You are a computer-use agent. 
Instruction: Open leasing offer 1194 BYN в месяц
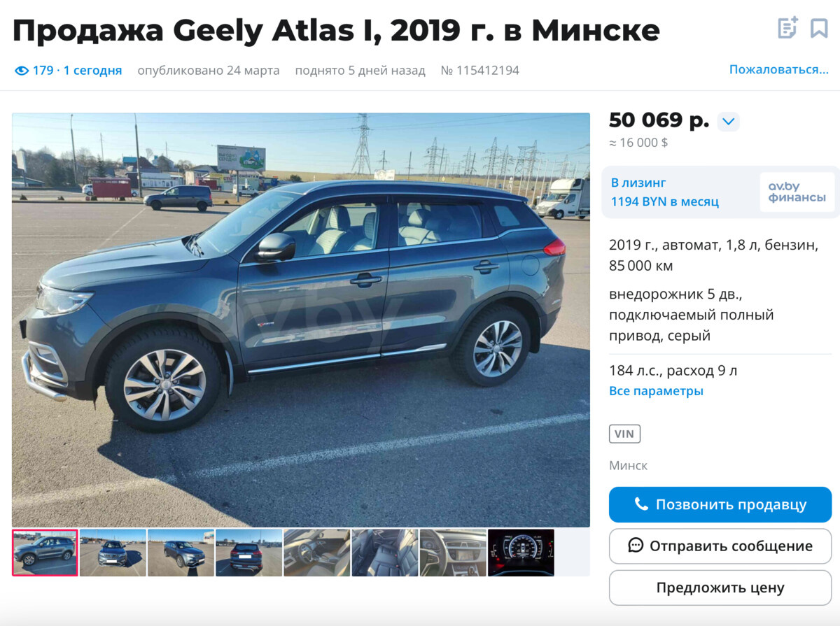pos(664,202)
